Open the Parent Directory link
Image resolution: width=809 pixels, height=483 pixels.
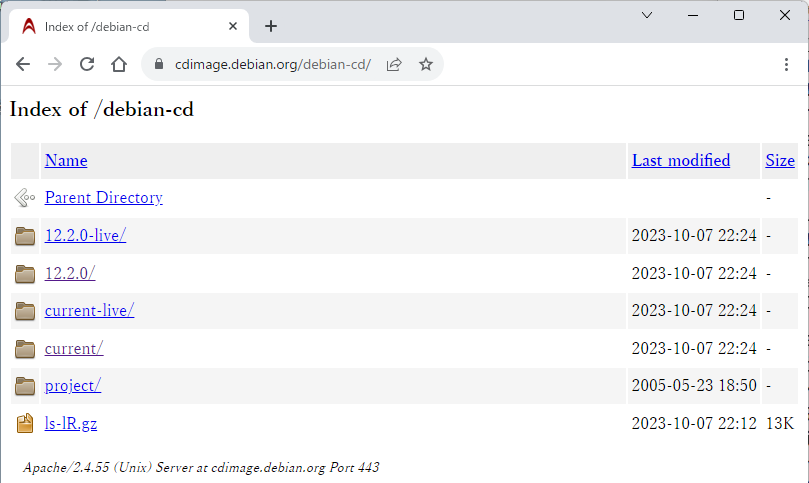tap(104, 198)
